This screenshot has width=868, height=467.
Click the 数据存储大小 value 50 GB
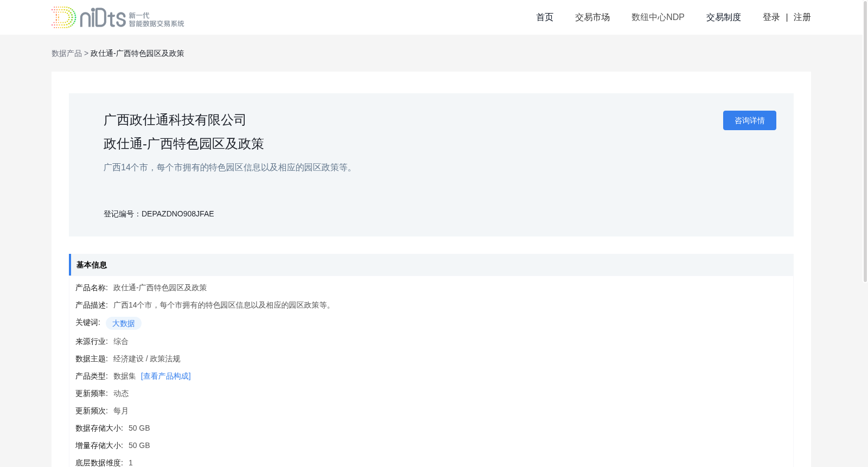pos(139,428)
